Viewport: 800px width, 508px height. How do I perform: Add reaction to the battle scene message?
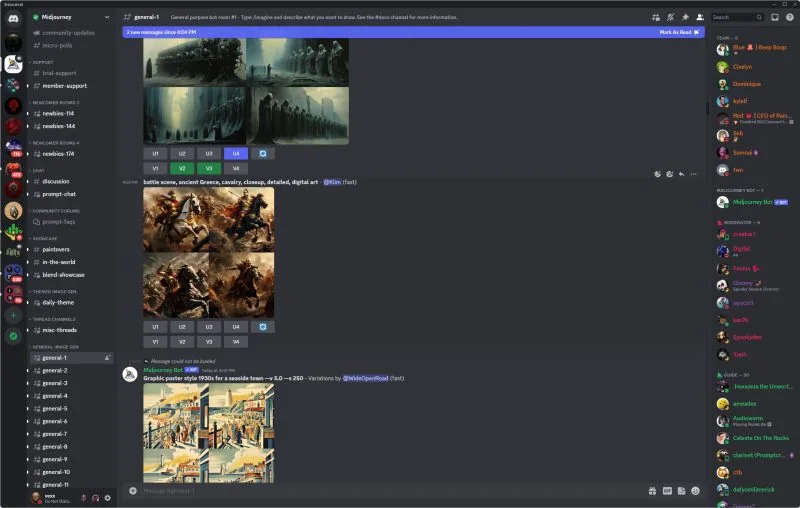[658, 174]
